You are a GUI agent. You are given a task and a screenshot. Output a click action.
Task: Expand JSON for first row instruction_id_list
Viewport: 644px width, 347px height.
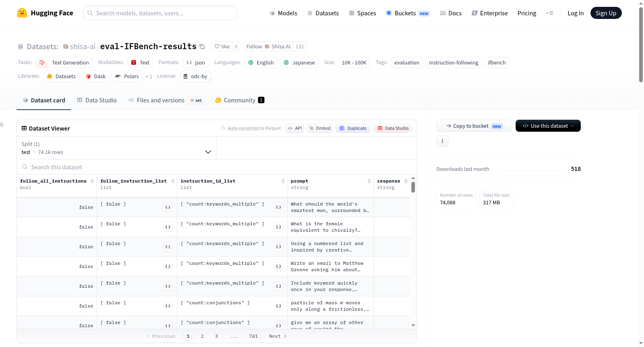tap(279, 207)
